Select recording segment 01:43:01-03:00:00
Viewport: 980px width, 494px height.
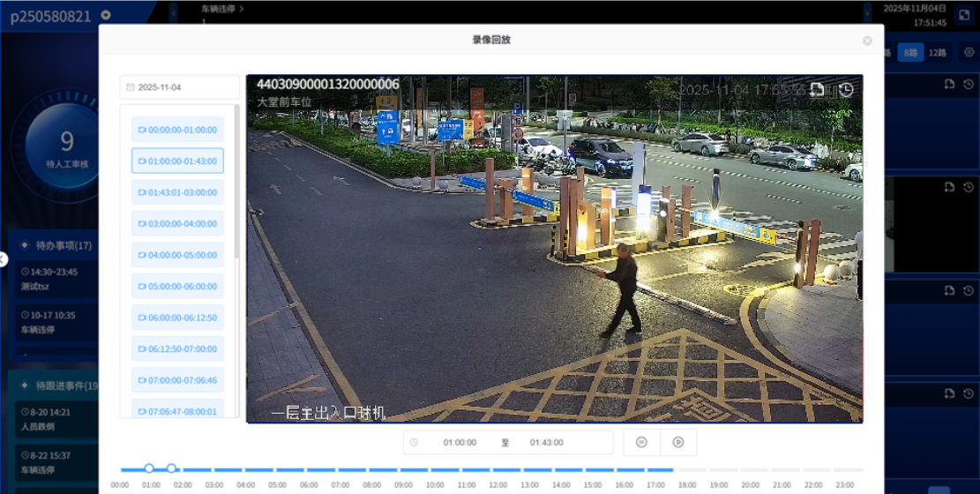click(177, 192)
